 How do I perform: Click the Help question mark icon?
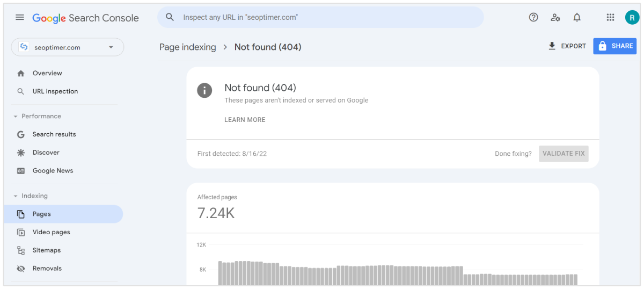[533, 17]
